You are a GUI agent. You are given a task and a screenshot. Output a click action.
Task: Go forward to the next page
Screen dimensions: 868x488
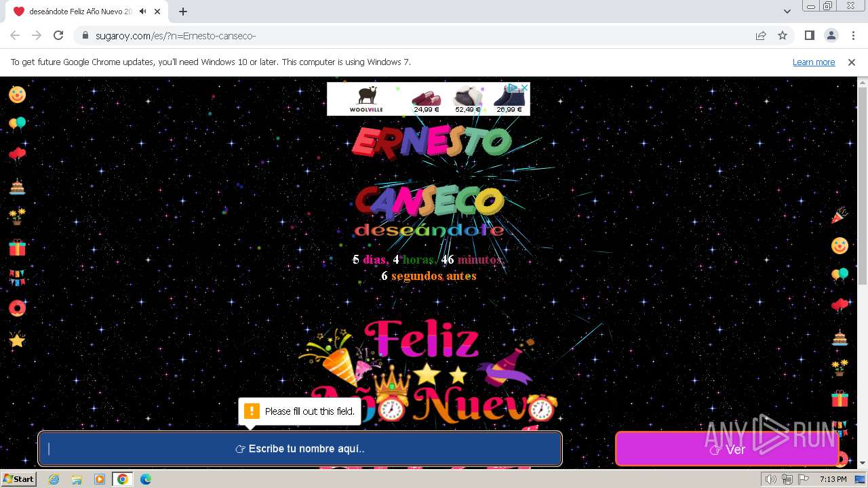[x=37, y=35]
